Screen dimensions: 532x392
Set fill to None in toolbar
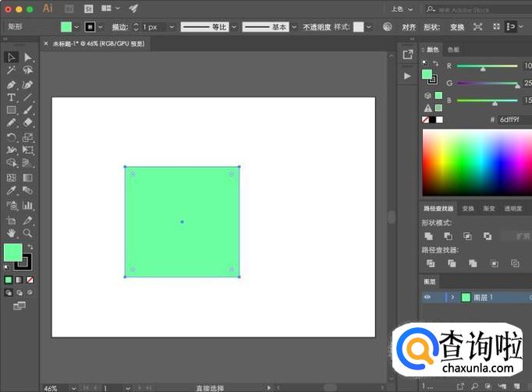click(x=30, y=279)
